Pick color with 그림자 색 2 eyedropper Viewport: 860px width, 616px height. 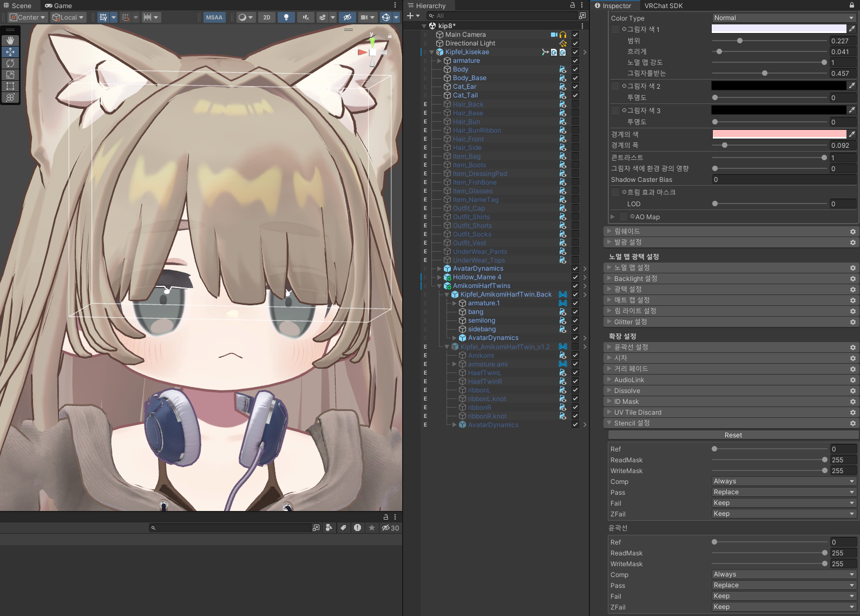[852, 86]
